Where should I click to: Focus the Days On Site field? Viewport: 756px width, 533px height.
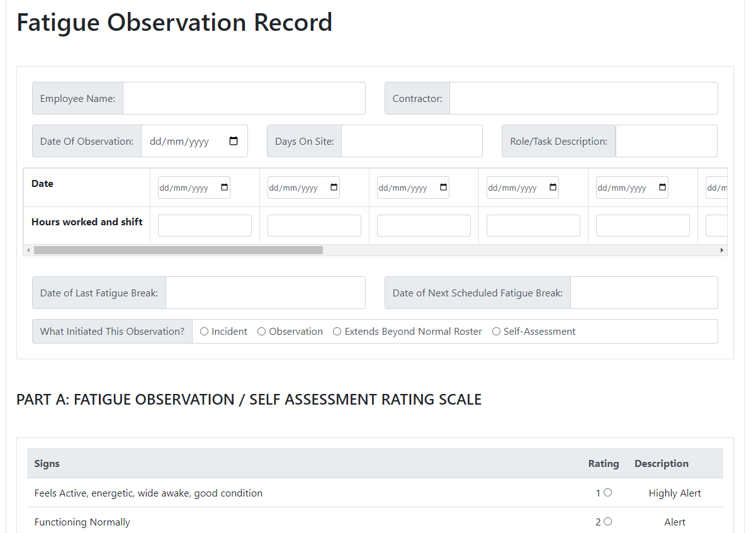[412, 141]
